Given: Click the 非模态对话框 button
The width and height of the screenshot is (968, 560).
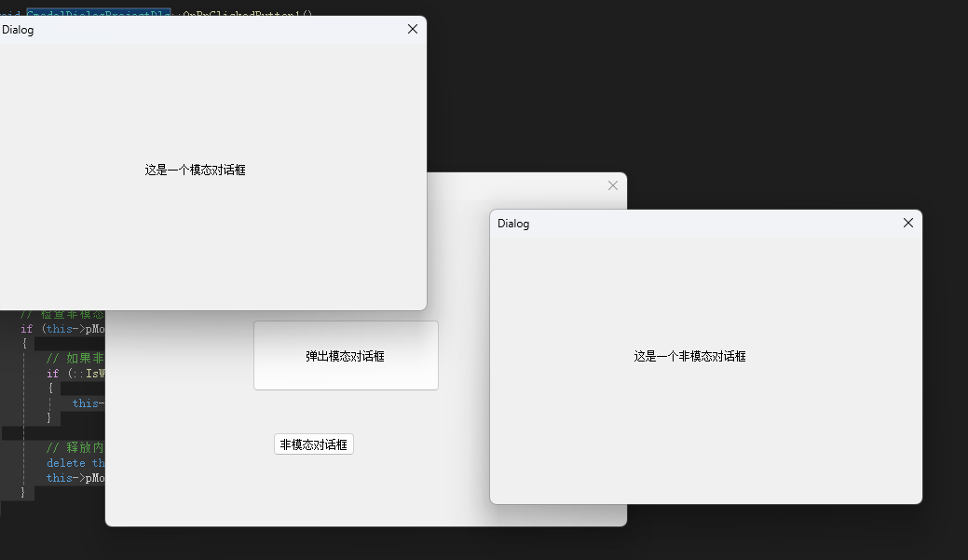Looking at the screenshot, I should (313, 444).
